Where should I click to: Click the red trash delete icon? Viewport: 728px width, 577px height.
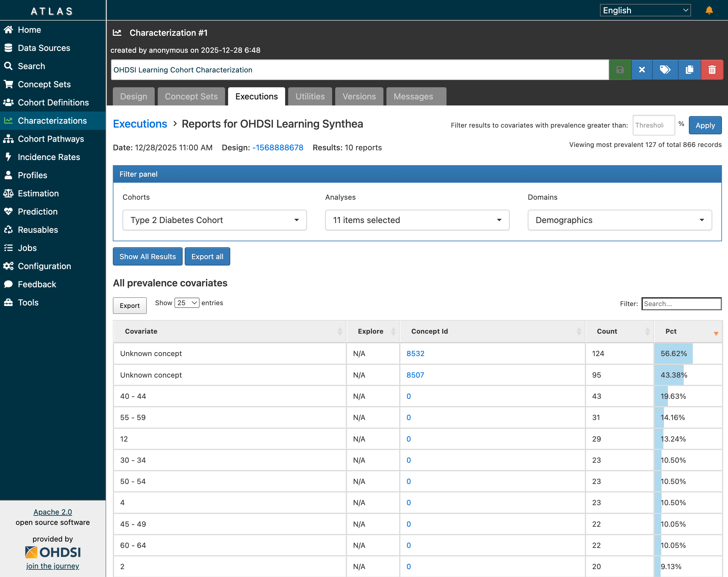coord(712,70)
